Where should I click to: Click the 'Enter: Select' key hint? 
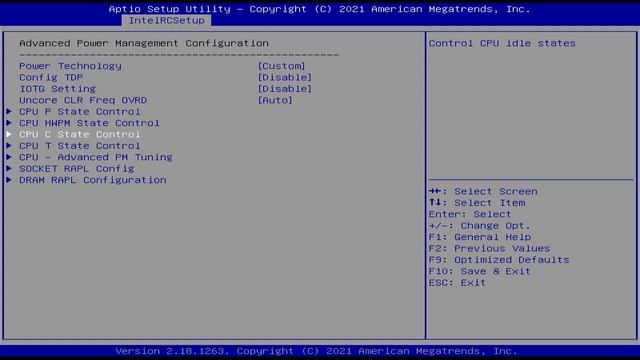click(470, 214)
